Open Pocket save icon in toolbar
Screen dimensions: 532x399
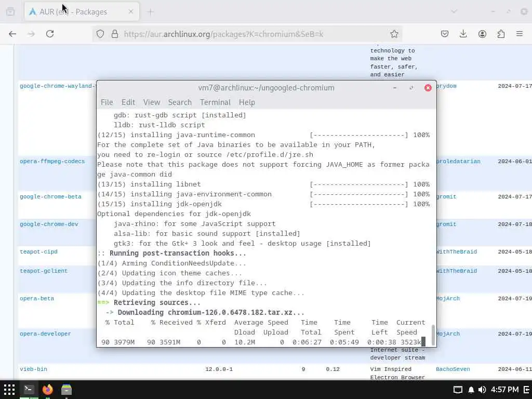click(445, 34)
